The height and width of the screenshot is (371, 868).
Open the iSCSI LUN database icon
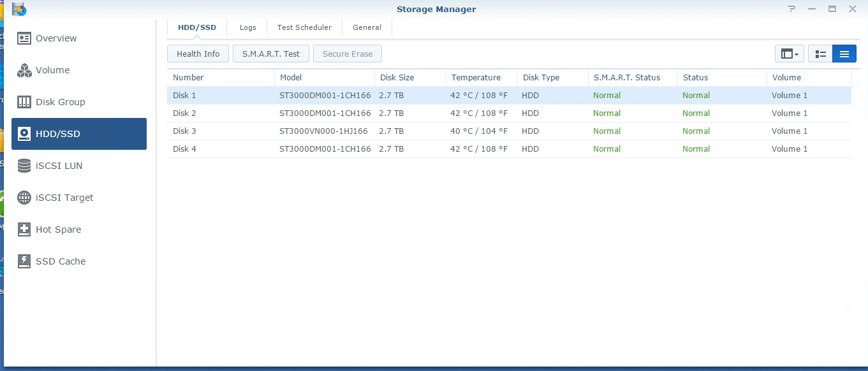coord(24,166)
